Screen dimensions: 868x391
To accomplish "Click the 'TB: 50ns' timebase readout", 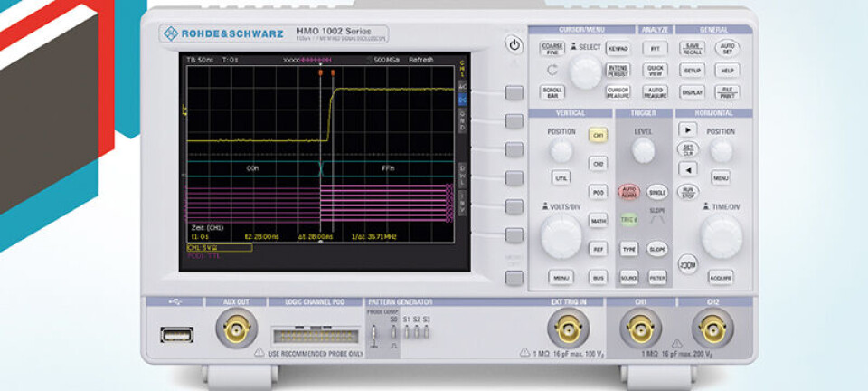I will [x=200, y=60].
